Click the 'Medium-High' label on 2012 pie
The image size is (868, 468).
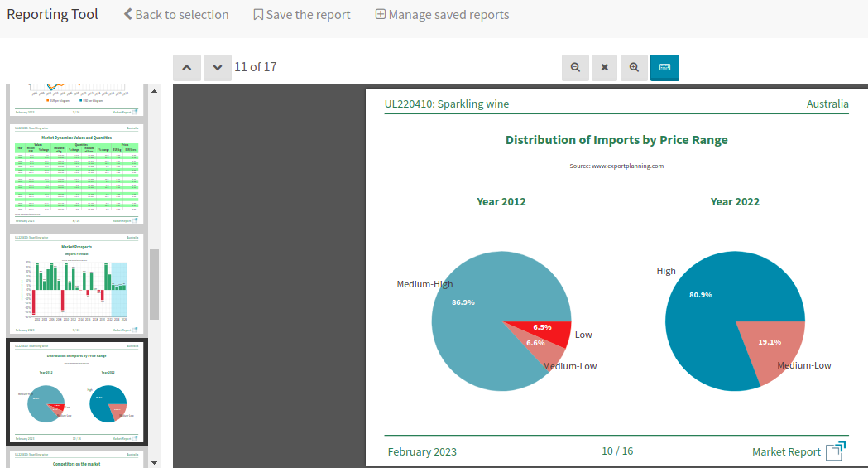pyautogui.click(x=424, y=284)
